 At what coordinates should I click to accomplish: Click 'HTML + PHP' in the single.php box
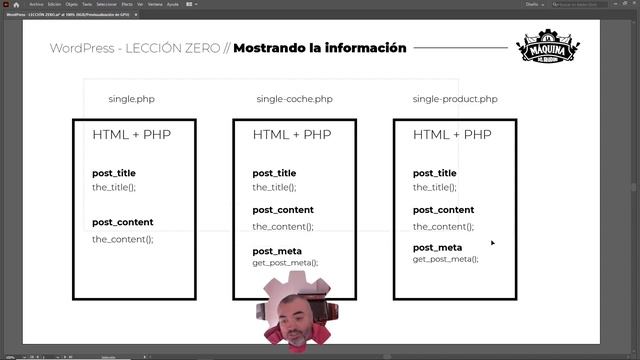pos(131,135)
